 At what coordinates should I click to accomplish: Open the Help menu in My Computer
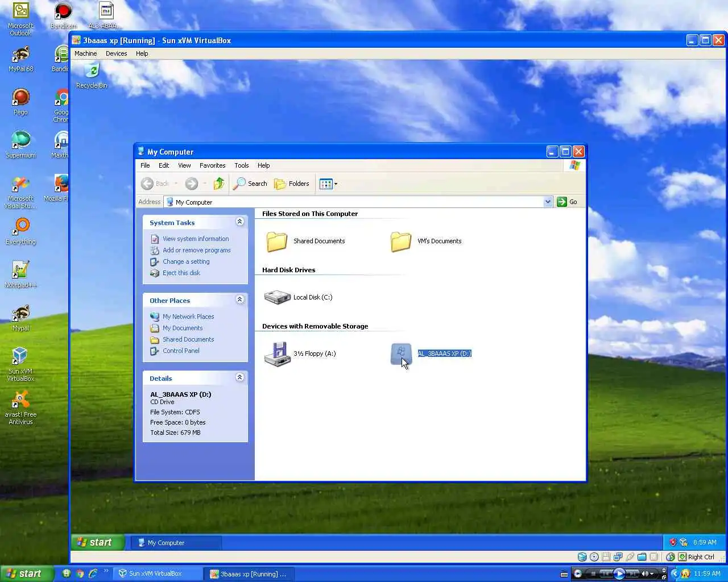263,165
